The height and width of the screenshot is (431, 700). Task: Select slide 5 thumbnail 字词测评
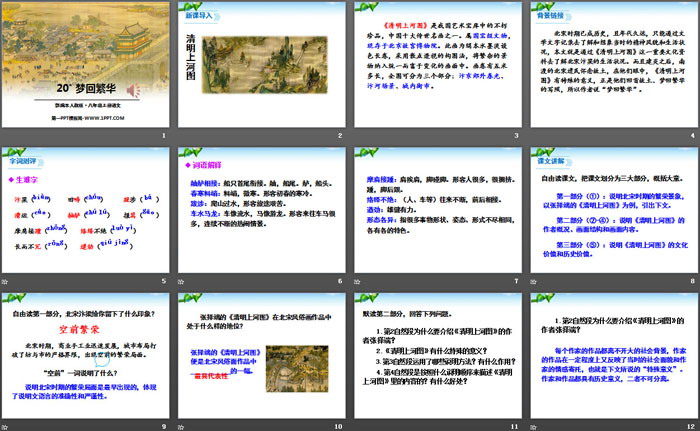click(85, 210)
